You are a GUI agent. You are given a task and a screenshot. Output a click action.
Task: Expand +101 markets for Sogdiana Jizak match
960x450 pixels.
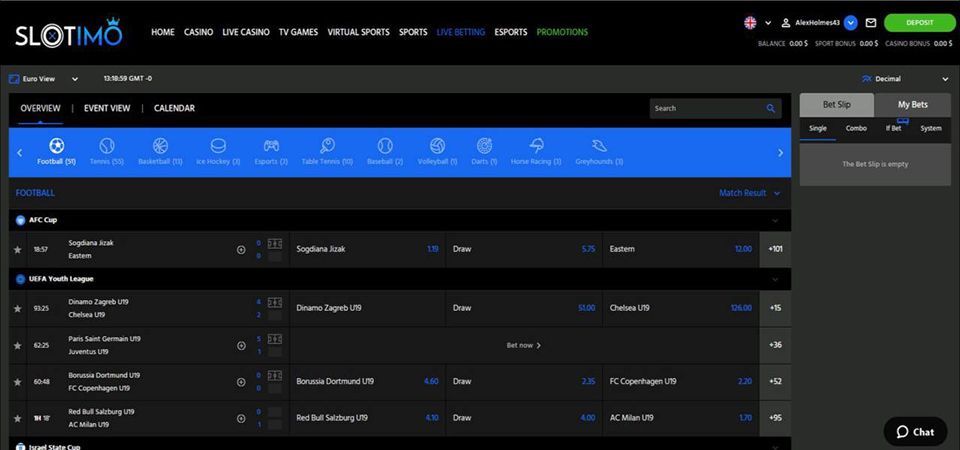point(775,249)
